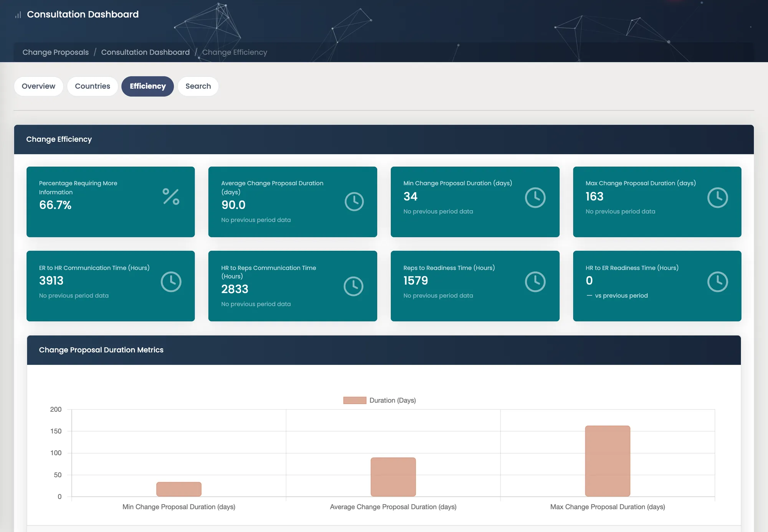Click the Max Change Proposal Duration bar in chart
Screen dimensions: 768x532
tap(607, 461)
